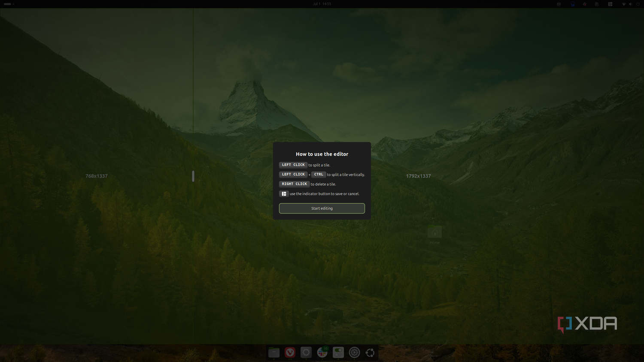
Task: Open the date and time menu
Action: click(x=322, y=4)
